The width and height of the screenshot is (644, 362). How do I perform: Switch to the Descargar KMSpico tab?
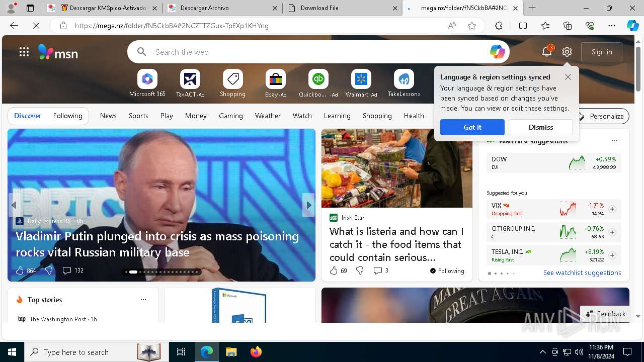(x=103, y=8)
